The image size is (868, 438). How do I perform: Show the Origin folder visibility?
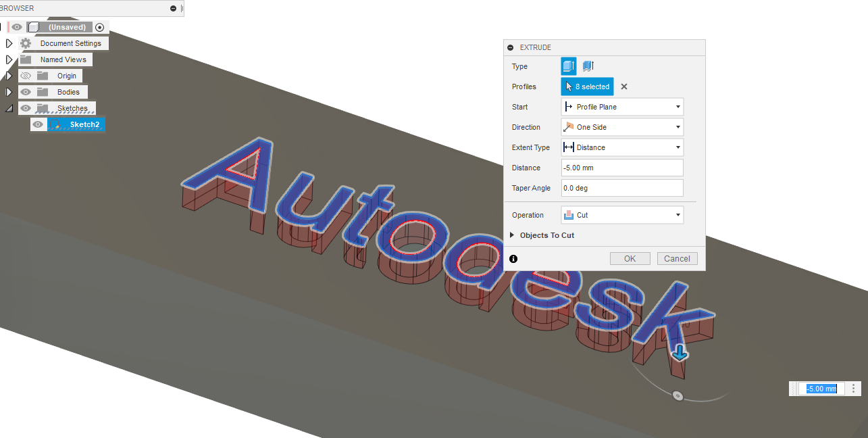coord(25,75)
